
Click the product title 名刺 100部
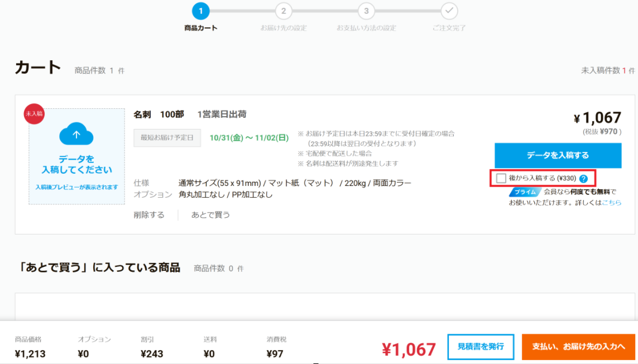[x=159, y=114]
